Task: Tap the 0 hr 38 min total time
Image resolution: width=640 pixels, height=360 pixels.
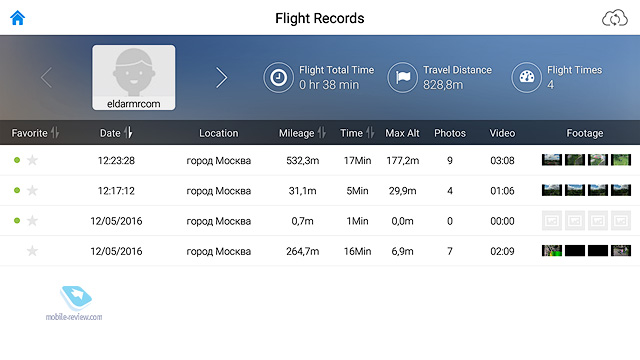Action: click(x=329, y=85)
